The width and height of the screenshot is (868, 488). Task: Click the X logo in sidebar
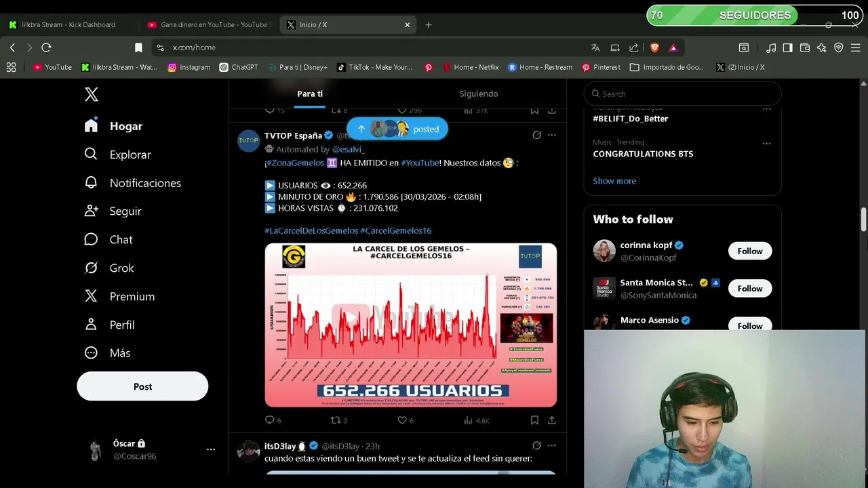92,94
